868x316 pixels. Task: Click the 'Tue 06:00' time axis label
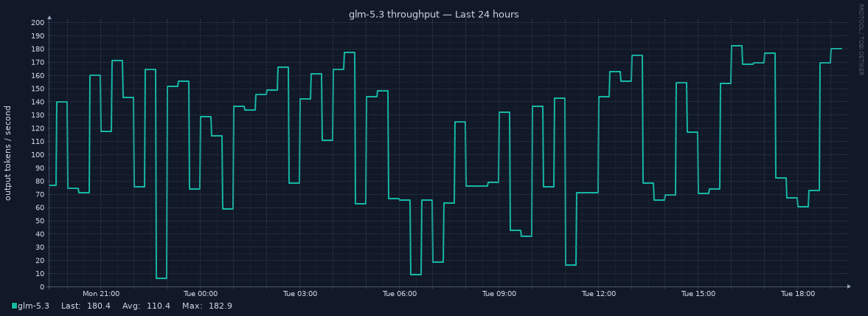(400, 294)
